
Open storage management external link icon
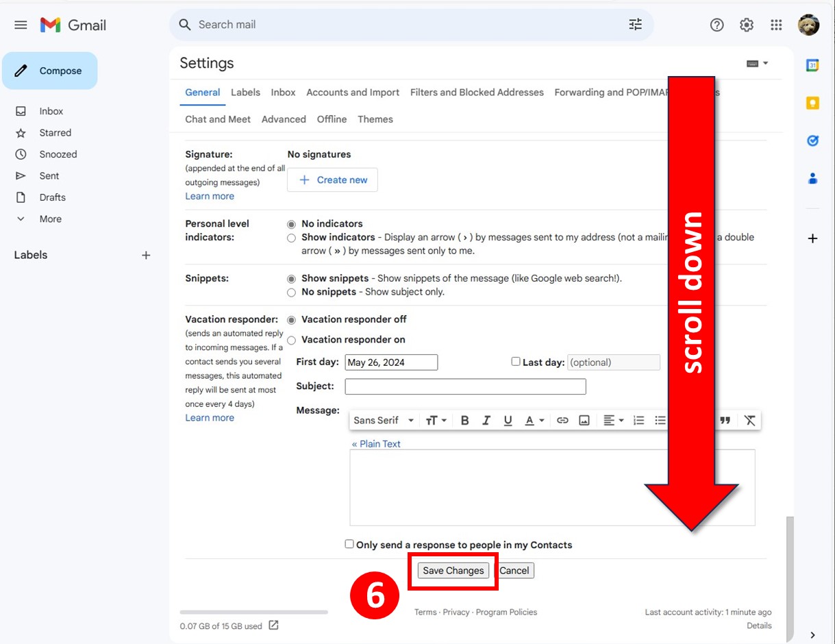(x=273, y=625)
